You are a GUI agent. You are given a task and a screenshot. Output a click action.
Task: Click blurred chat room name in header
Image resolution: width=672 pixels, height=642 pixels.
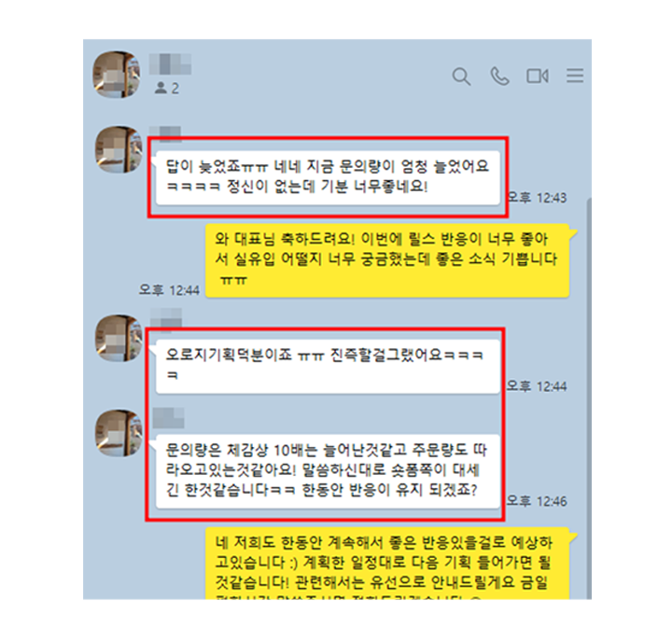170,64
